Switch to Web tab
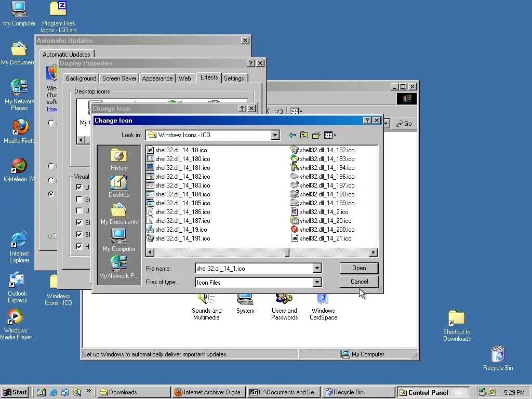This screenshot has height=399, width=532. (185, 78)
